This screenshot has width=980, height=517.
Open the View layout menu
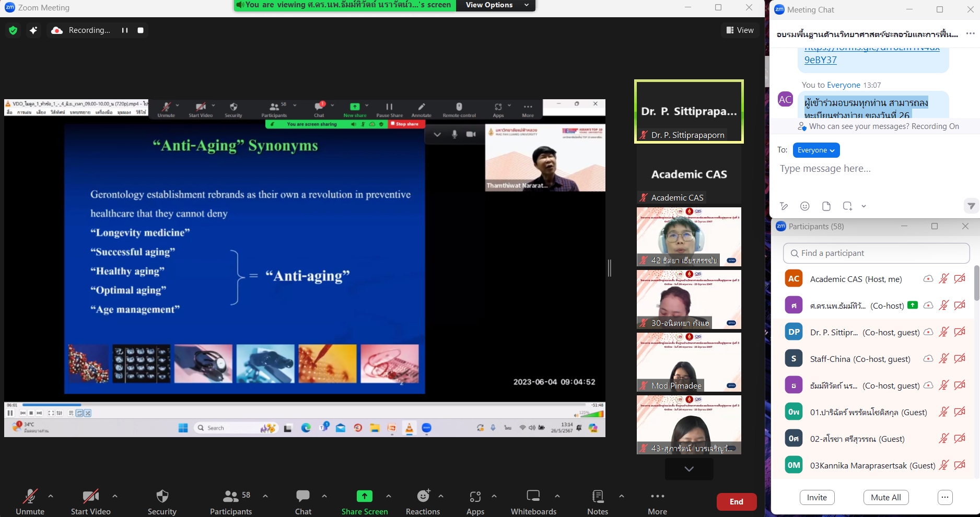tap(740, 30)
